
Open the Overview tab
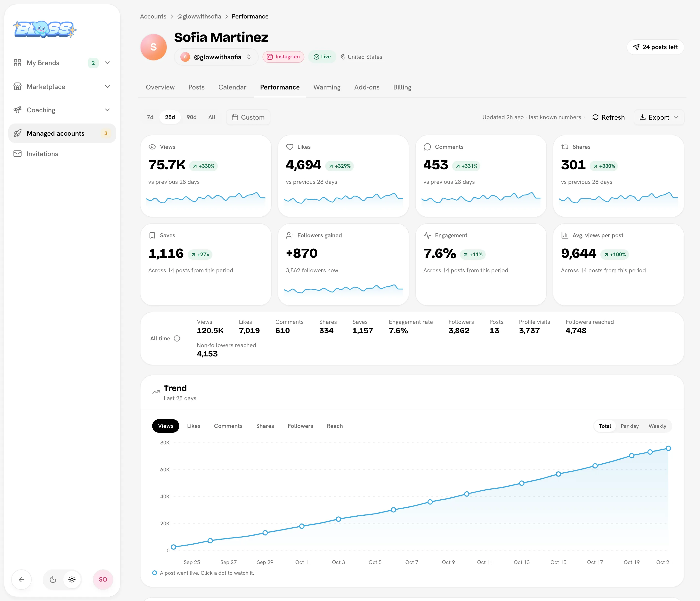coord(160,87)
